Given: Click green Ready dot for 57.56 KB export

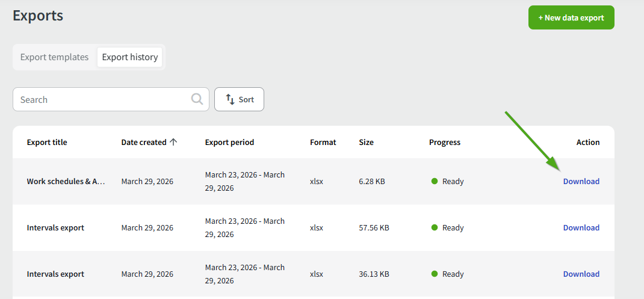Looking at the screenshot, I should click(x=435, y=227).
